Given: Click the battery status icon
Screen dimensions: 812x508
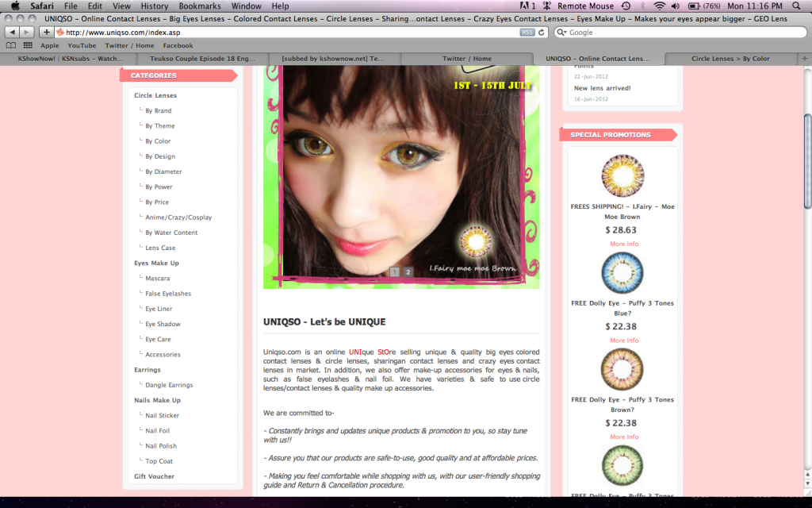Looking at the screenshot, I should pyautogui.click(x=694, y=6).
